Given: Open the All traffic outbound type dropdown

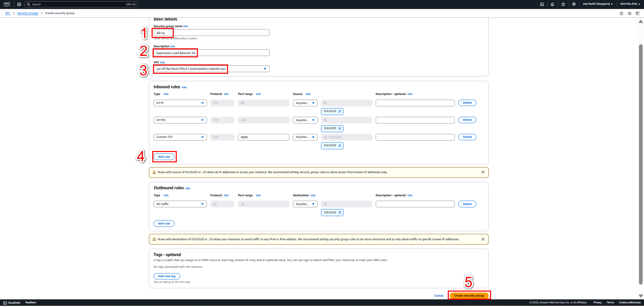Looking at the screenshot, I should (180, 204).
